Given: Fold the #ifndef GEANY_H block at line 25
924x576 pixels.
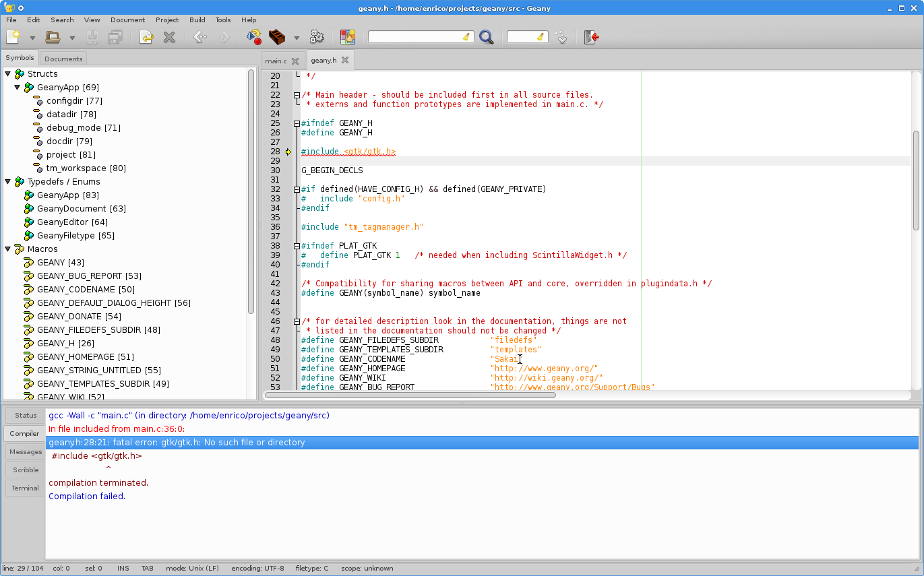Looking at the screenshot, I should click(297, 123).
